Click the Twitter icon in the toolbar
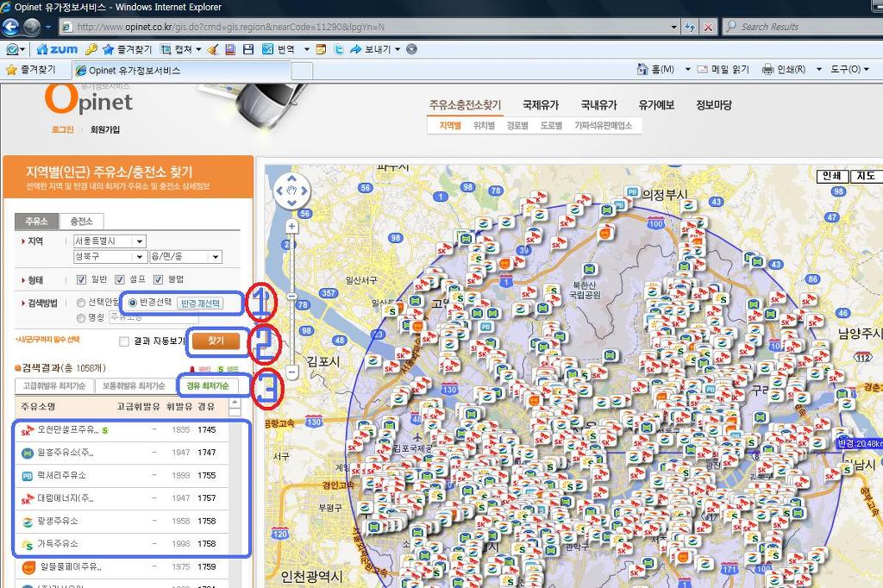 [338, 49]
